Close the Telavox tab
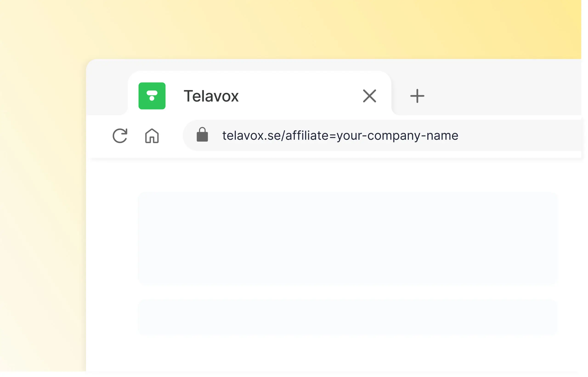588x377 pixels. (369, 96)
